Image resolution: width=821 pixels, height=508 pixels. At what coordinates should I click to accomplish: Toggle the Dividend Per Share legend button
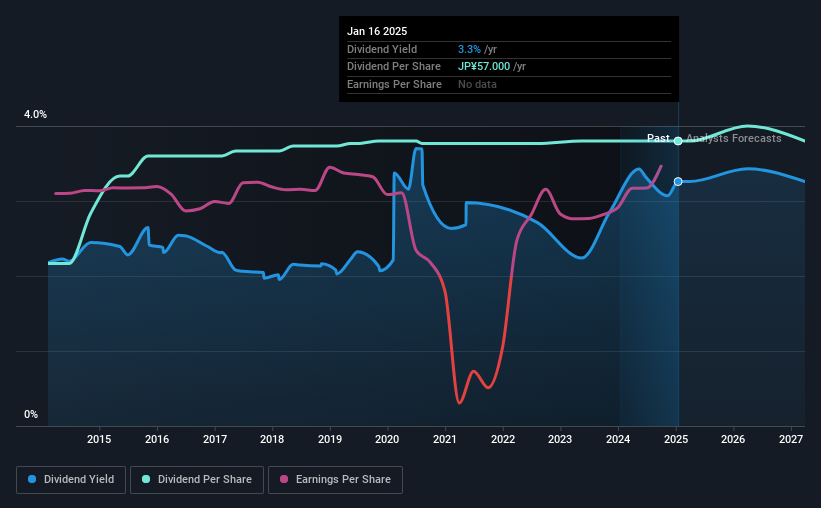coord(197,480)
